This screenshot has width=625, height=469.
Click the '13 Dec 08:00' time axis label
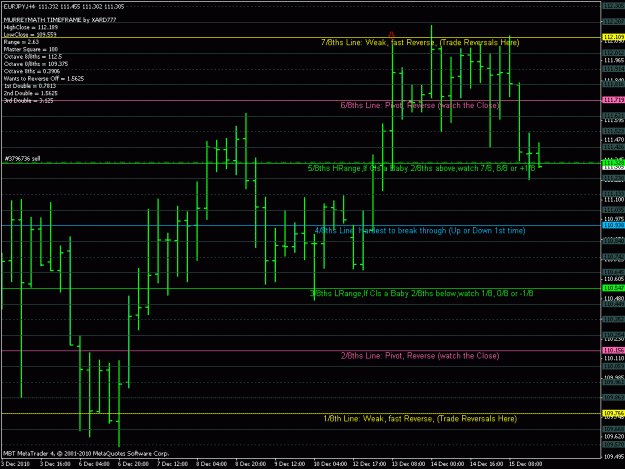[x=409, y=464]
